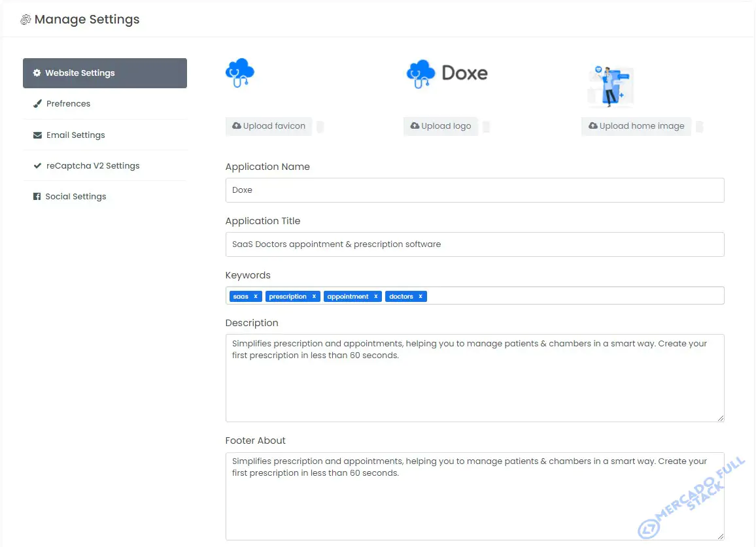Screen dimensions: 756x547
Task: Remove the doctors keyword tag
Action: click(x=421, y=297)
